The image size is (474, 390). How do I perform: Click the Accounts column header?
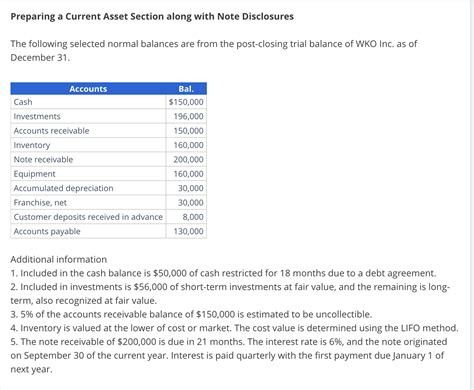(88, 89)
